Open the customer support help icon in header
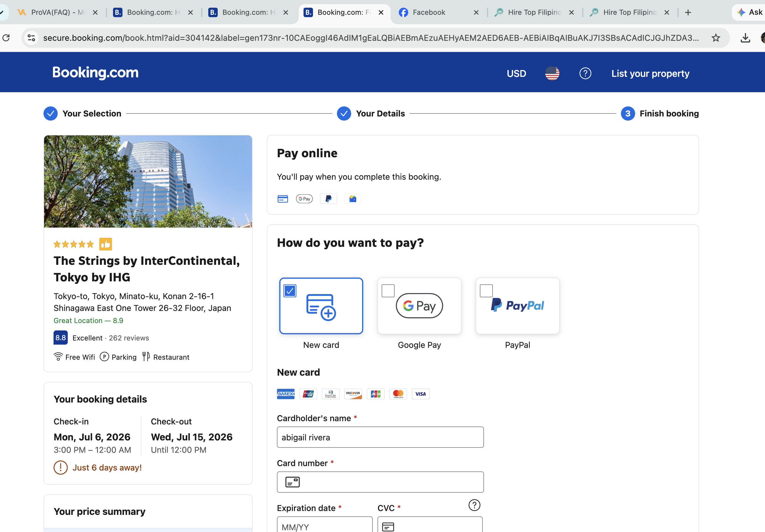The width and height of the screenshot is (765, 532). tap(585, 73)
